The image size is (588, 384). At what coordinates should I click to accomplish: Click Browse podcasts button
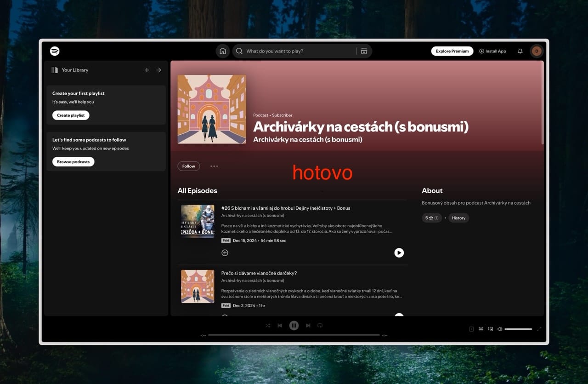pos(73,162)
